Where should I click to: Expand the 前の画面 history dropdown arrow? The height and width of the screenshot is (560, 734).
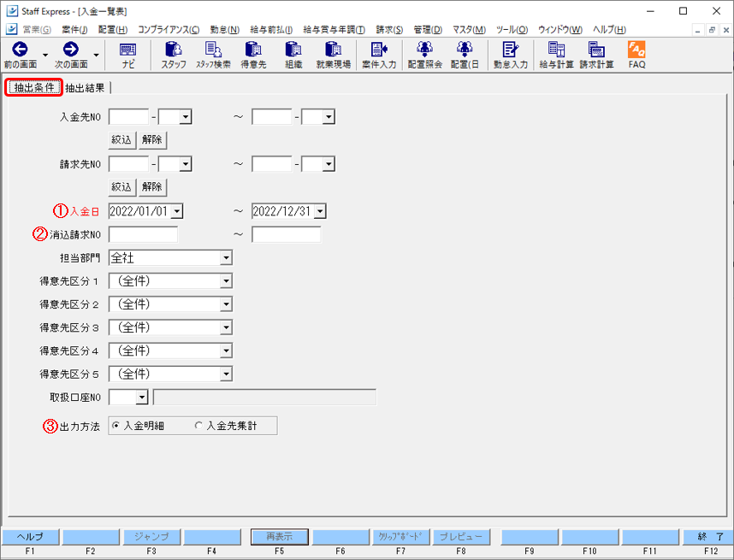click(45, 56)
